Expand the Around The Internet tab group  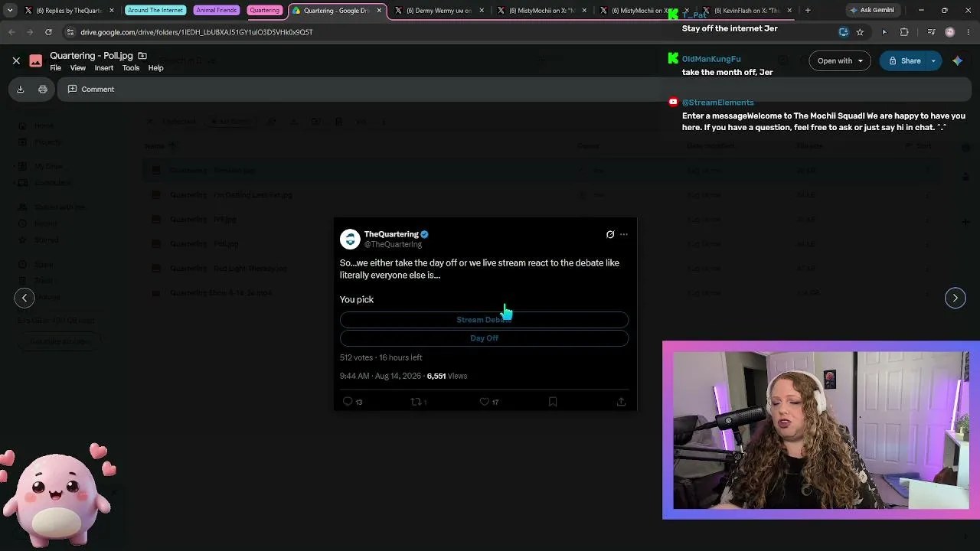pyautogui.click(x=155, y=11)
